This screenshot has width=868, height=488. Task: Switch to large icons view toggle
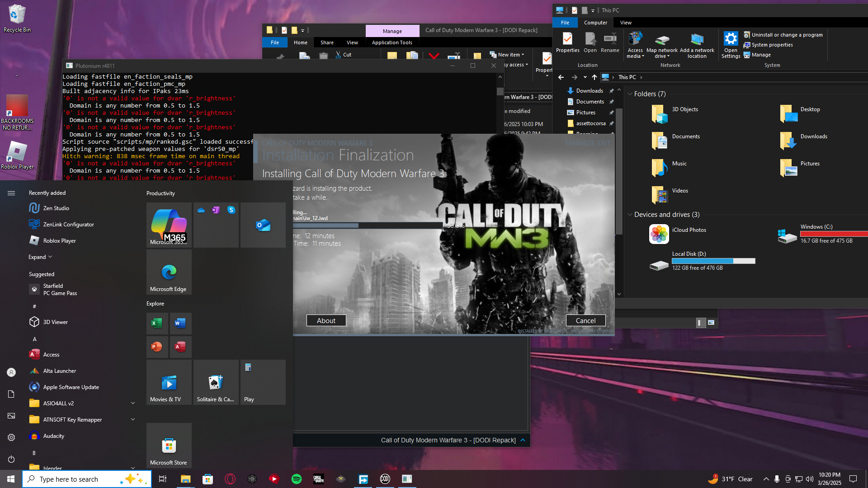pos(711,323)
